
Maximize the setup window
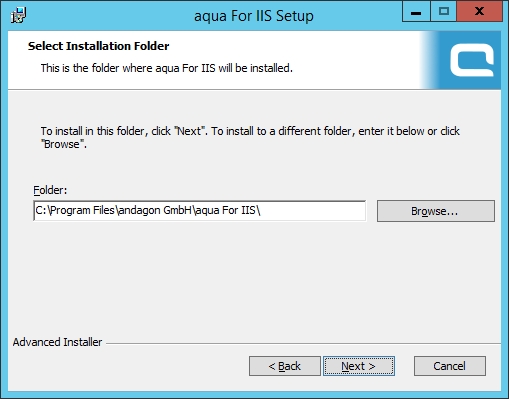(444, 12)
